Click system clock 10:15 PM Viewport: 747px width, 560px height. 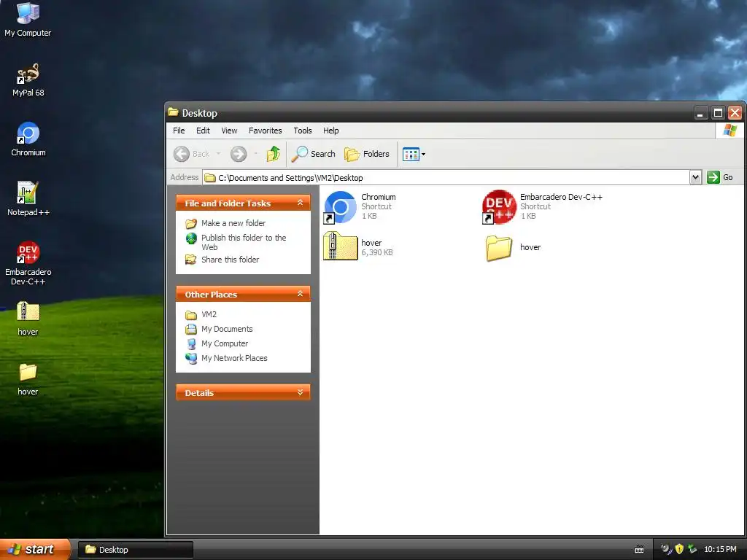point(720,549)
